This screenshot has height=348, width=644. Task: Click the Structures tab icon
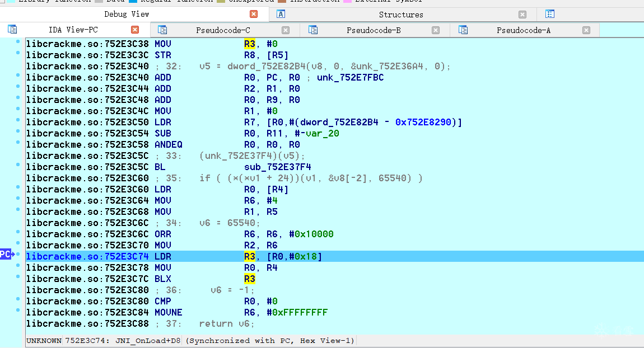coord(281,15)
